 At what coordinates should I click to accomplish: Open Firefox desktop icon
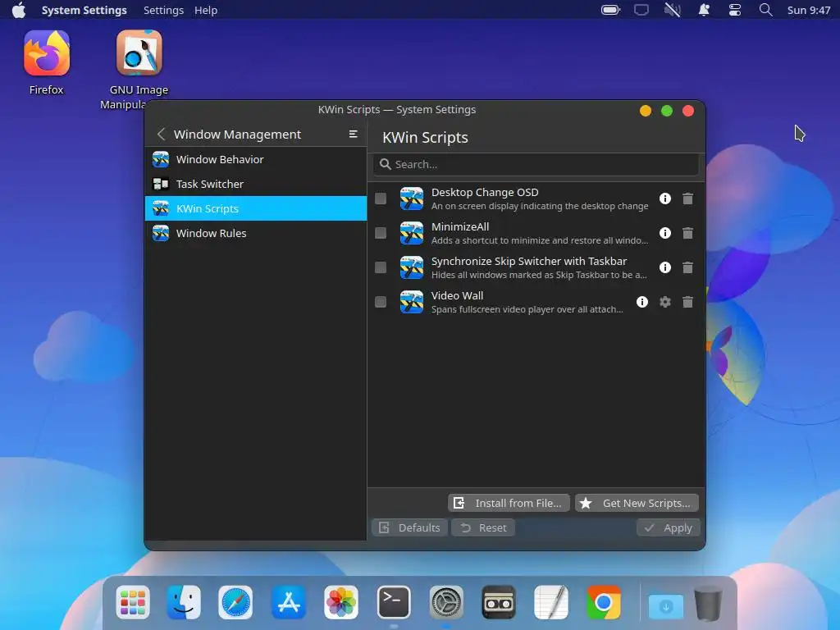tap(47, 62)
